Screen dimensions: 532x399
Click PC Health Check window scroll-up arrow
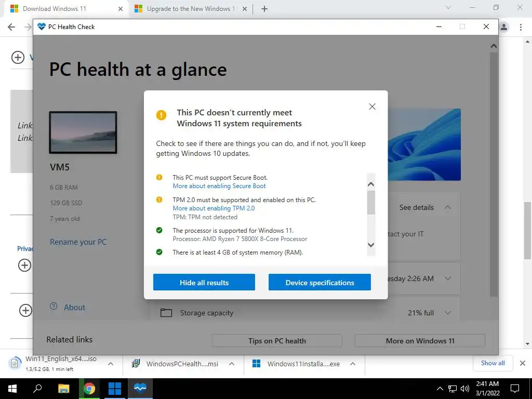[494, 46]
